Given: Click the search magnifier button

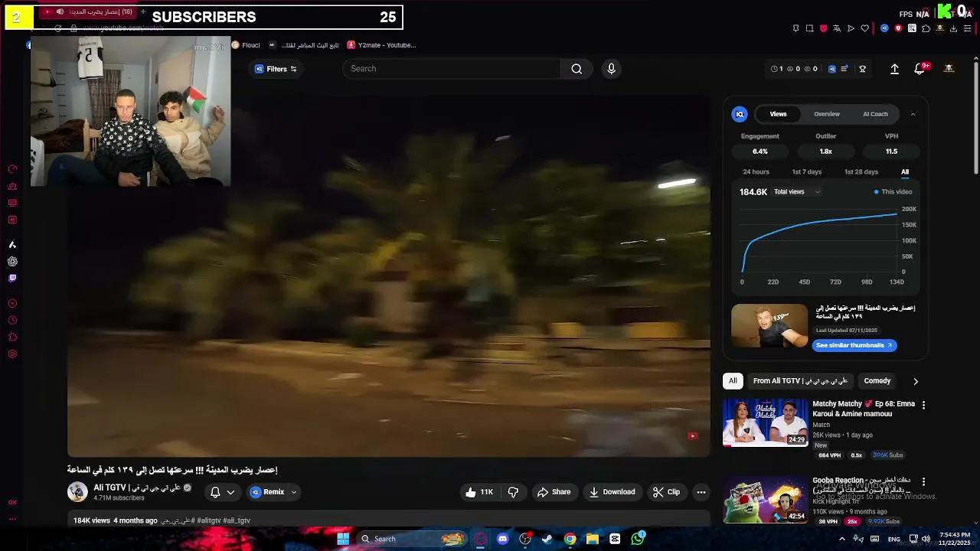Looking at the screenshot, I should coord(577,69).
